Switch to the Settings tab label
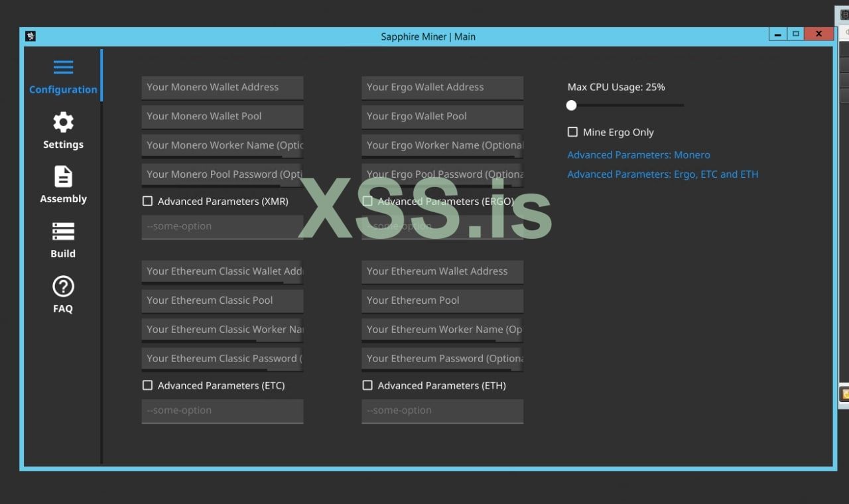The height and width of the screenshot is (504, 849). pyautogui.click(x=63, y=145)
